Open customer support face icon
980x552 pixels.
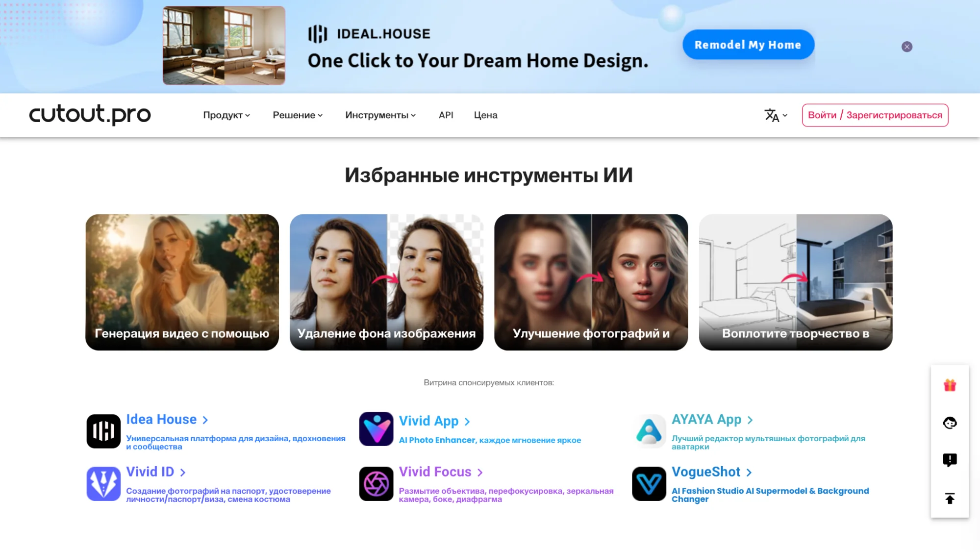(x=950, y=423)
